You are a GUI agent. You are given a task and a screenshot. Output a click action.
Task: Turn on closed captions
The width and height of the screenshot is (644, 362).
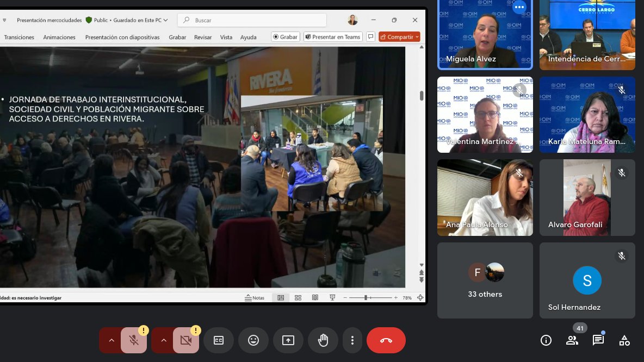coord(219,340)
